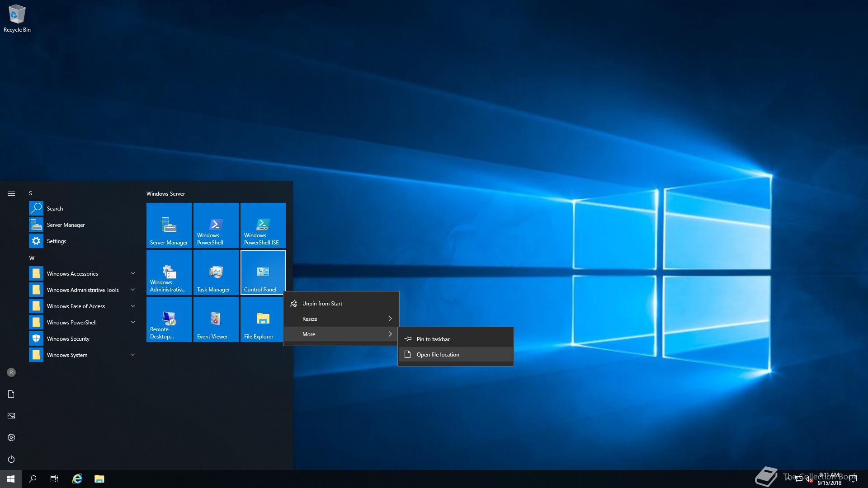Click the Power icon in Start rail

coord(11,459)
